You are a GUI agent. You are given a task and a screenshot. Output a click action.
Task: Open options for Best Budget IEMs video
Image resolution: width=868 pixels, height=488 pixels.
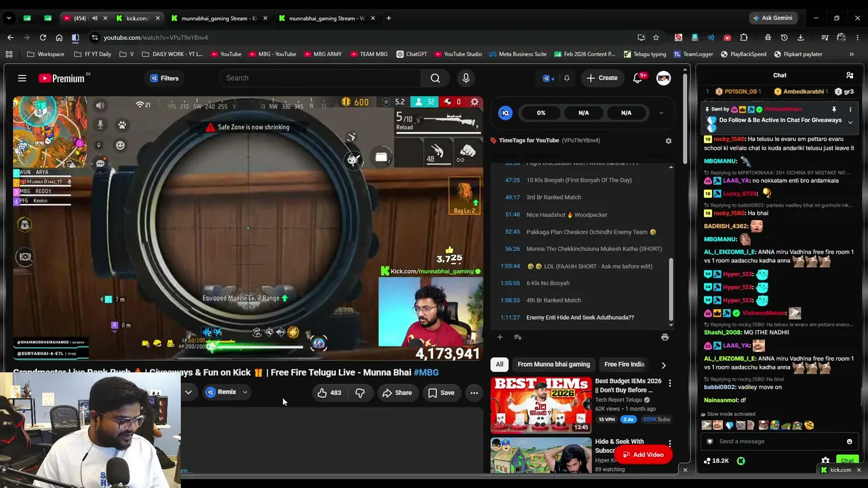[x=670, y=384]
